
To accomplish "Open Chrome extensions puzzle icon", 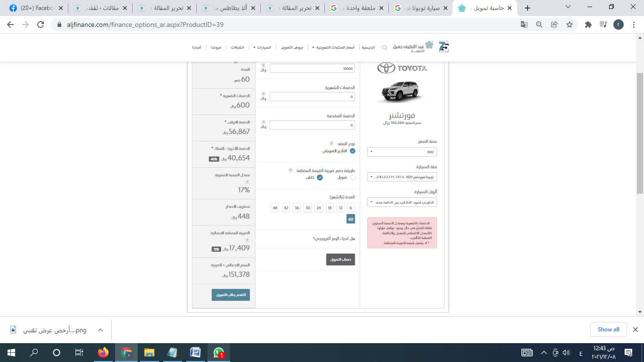I will [x=588, y=25].
